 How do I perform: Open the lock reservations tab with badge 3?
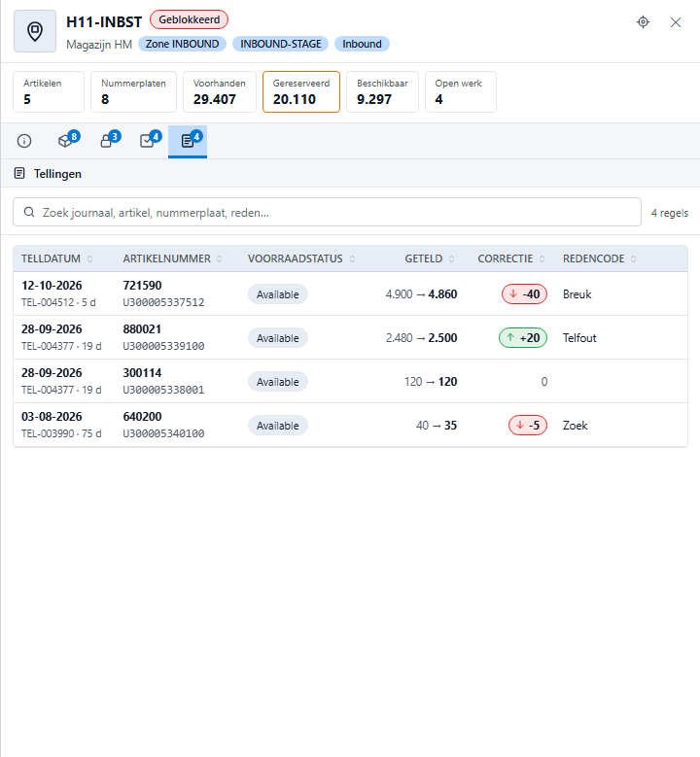coord(108,141)
